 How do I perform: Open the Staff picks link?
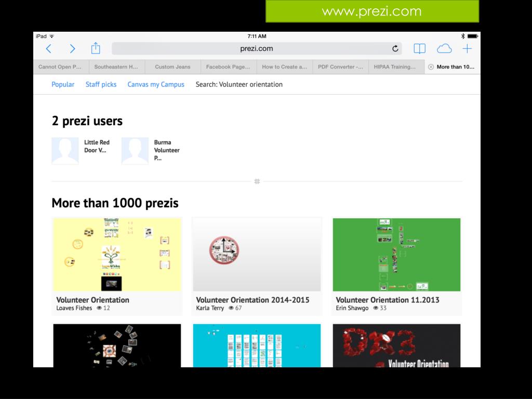point(101,85)
